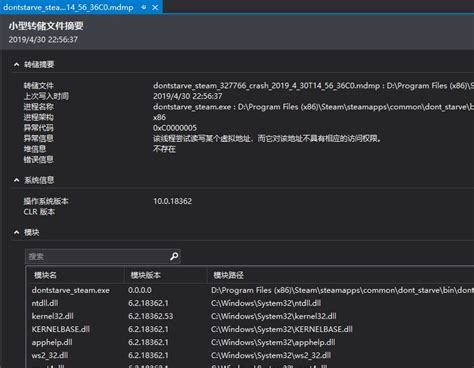Screen dimensions: 474x368
Task: Click the 异常代码 label
Action: point(38,128)
